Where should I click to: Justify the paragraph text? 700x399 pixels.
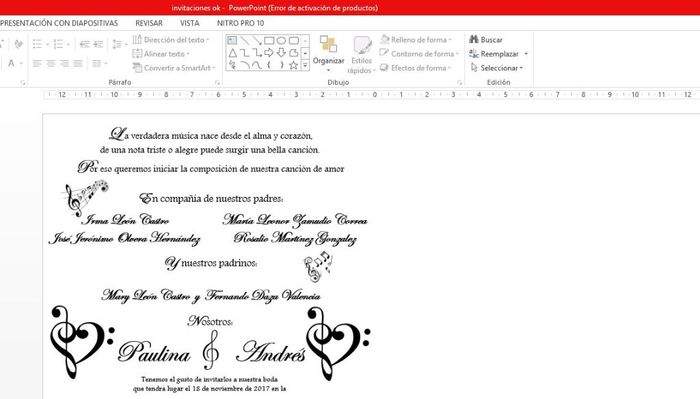78,64
